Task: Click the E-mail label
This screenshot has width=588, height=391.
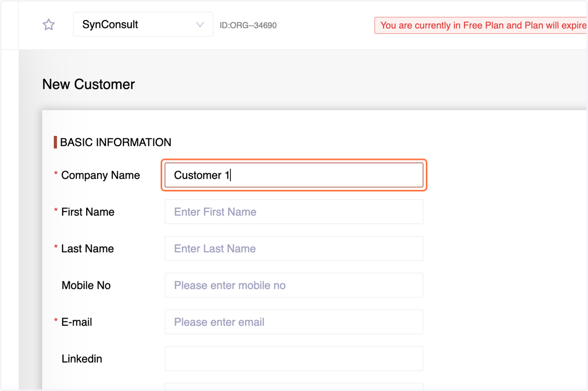Action: coord(76,322)
